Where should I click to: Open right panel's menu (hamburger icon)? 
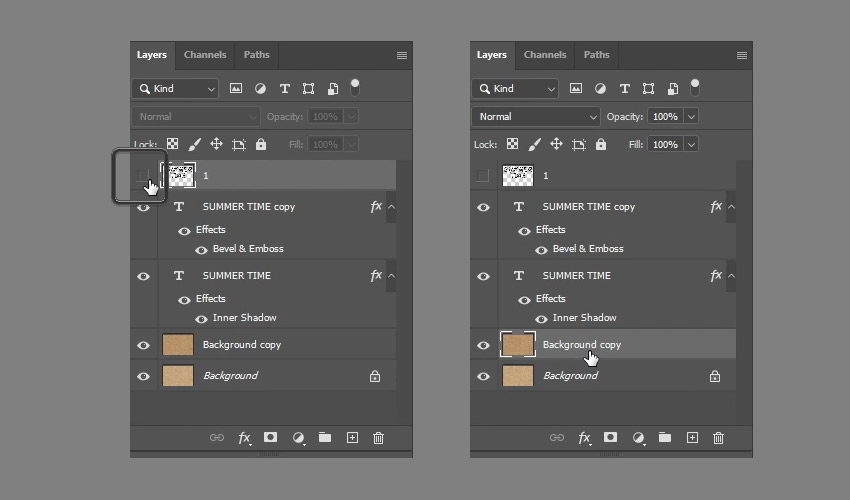[742, 55]
